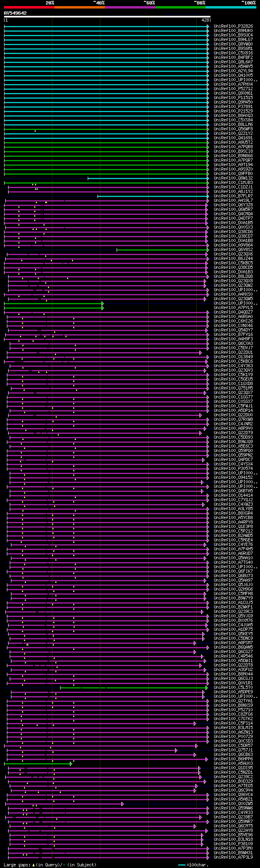This screenshot has height=868, width=260.
Task: Click the green bar for UniRef100_C5L5T0
Action: point(134,688)
